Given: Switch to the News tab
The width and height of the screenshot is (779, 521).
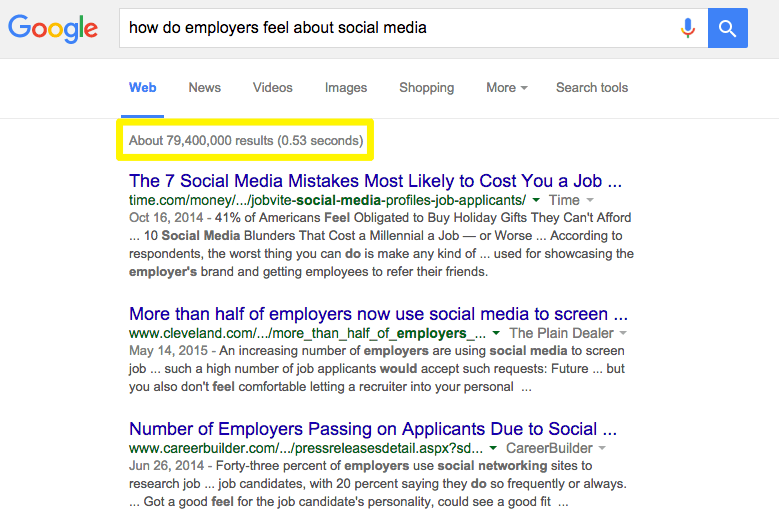Looking at the screenshot, I should 205,87.
